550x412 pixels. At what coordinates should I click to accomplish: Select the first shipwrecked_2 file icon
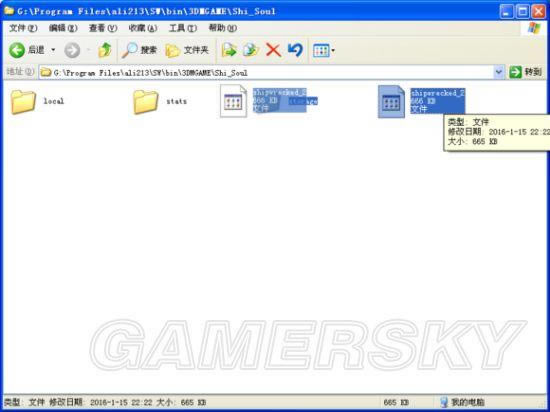[233, 101]
